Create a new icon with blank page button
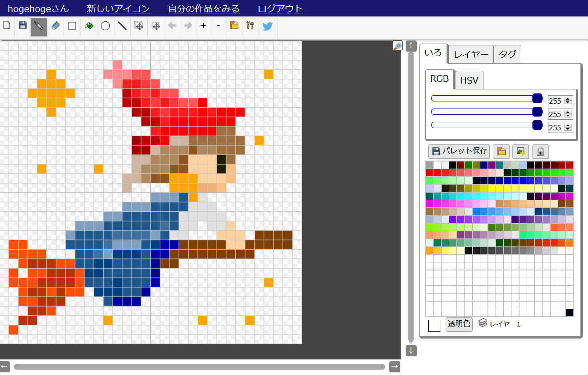 click(x=7, y=26)
